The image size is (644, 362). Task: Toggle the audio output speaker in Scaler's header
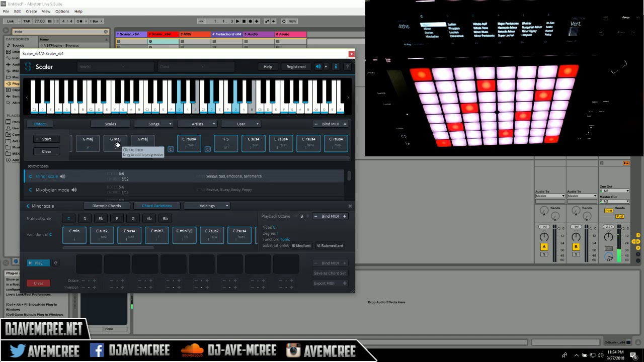pyautogui.click(x=318, y=66)
